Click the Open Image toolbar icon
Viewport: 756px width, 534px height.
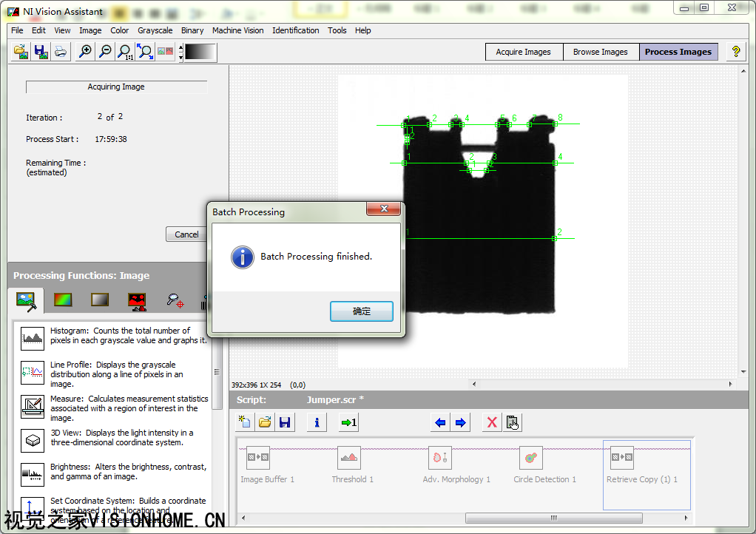[21, 52]
